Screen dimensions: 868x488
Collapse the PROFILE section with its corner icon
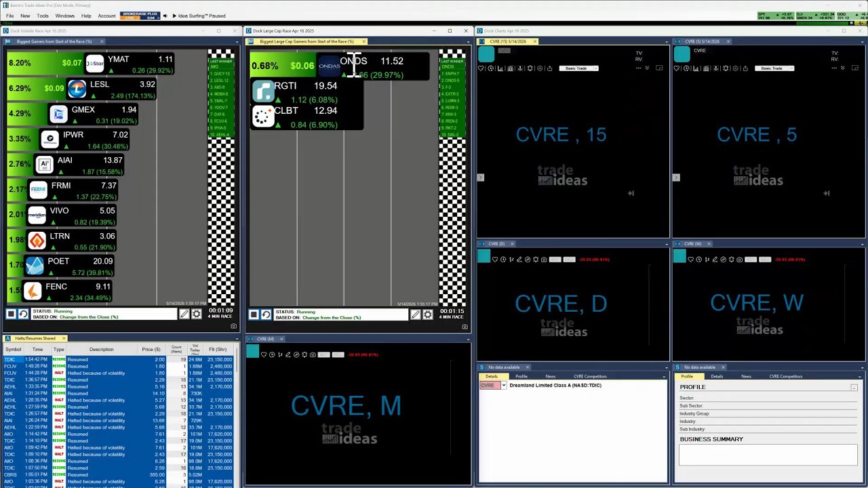[854, 387]
